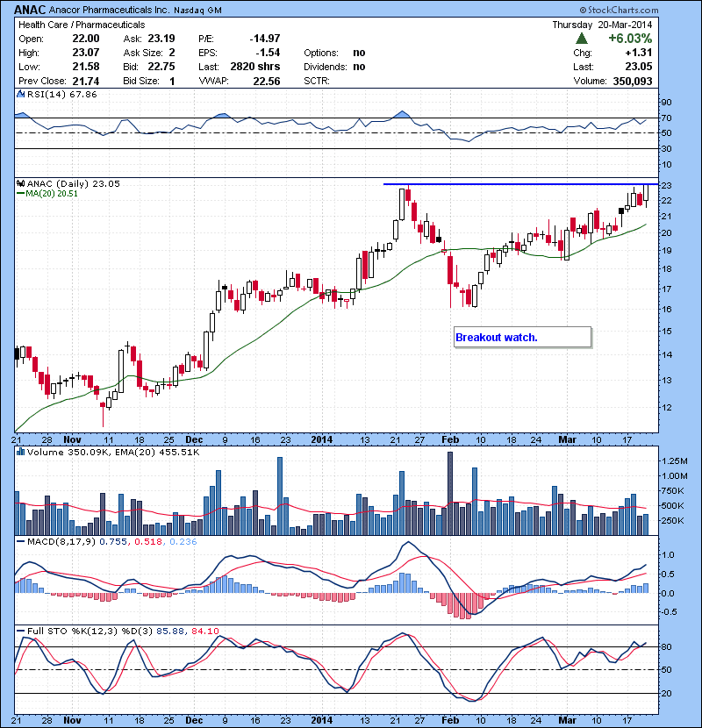Screen dimensions: 702x728
Task: Click the Dividends label
Action: (326, 67)
